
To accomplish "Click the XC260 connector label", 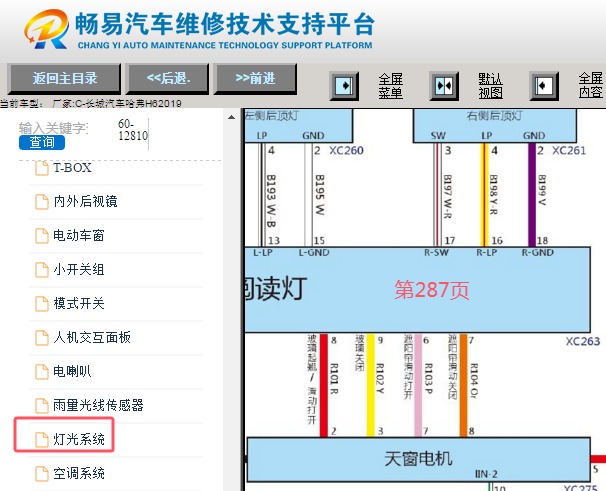I will [346, 150].
